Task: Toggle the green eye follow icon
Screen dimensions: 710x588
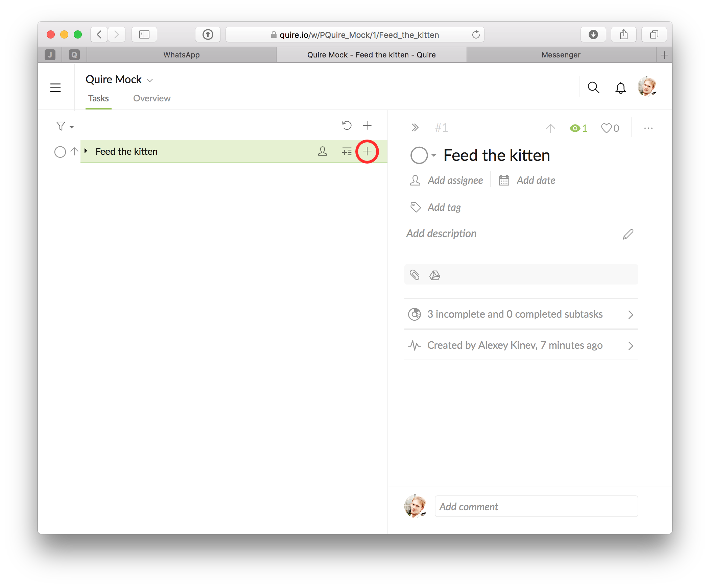Action: coord(575,128)
